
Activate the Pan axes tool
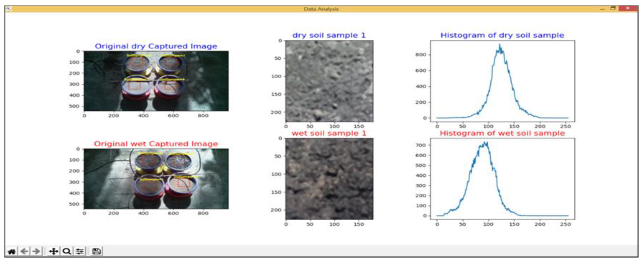(x=54, y=251)
